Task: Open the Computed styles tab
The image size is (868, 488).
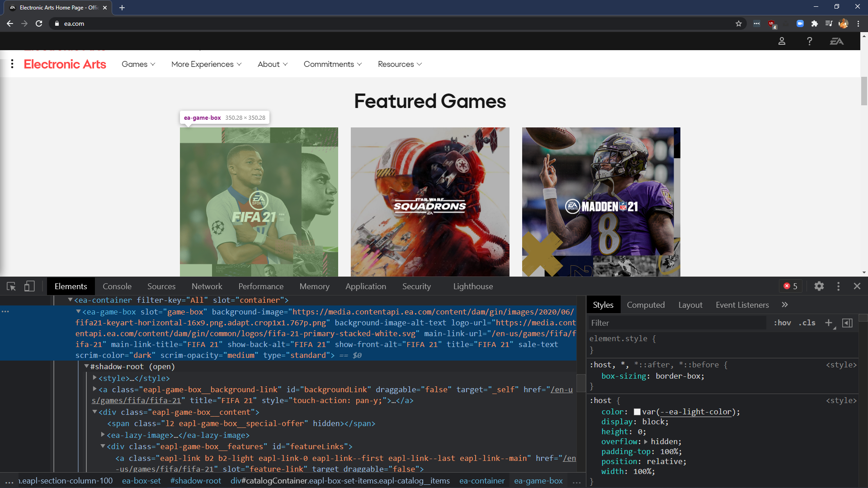Action: coord(645,305)
